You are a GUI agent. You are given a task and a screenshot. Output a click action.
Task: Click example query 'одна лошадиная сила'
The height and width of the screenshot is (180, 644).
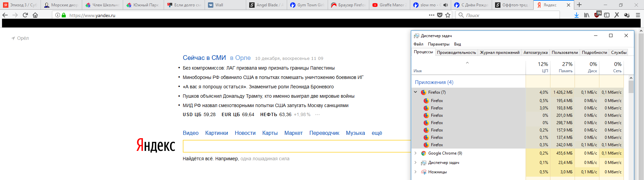[265, 159]
